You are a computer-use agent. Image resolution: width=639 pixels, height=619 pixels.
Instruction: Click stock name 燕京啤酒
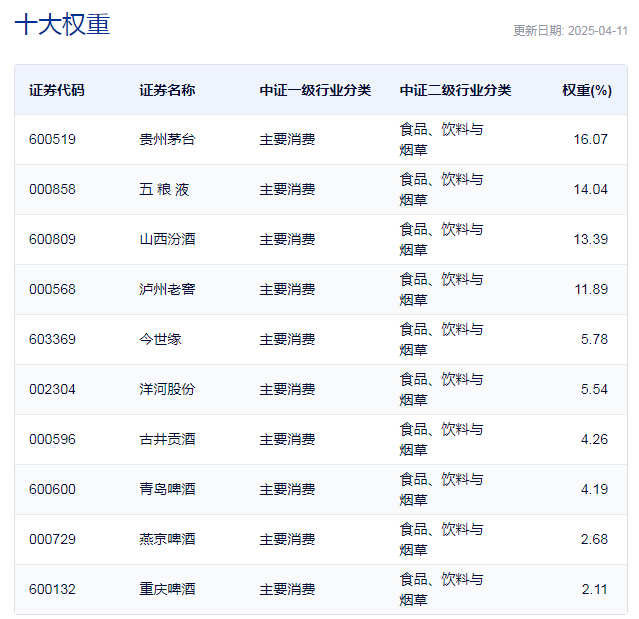pyautogui.click(x=167, y=540)
